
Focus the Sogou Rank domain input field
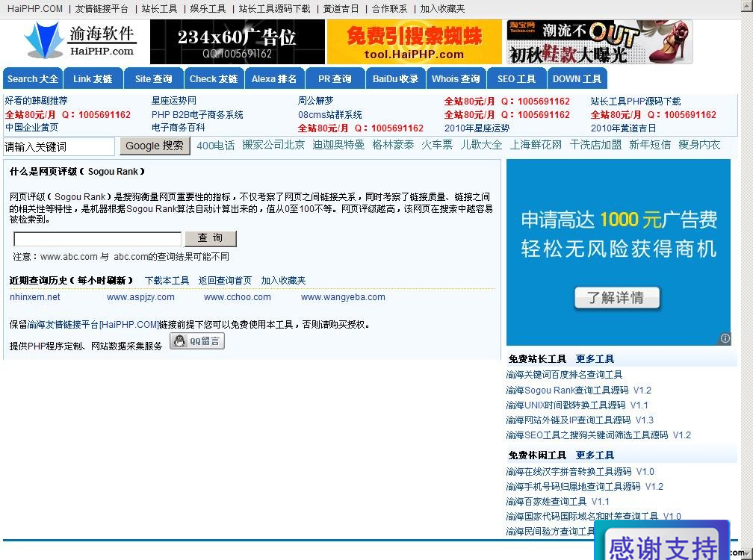(97, 238)
